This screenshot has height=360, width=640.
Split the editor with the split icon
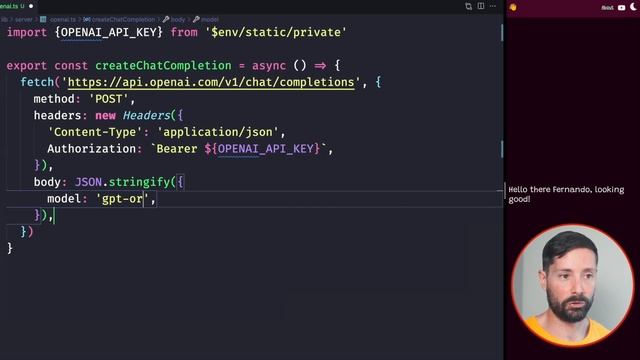pyautogui.click(x=481, y=6)
